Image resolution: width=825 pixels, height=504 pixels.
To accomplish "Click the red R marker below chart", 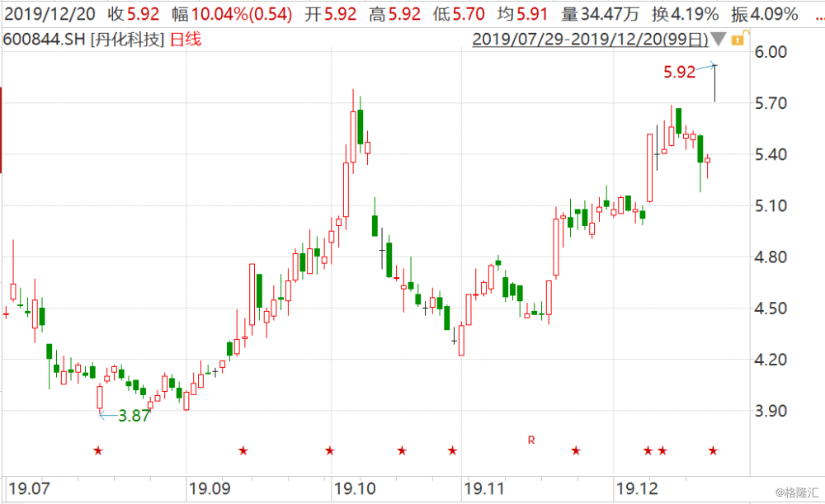I will tap(531, 440).
